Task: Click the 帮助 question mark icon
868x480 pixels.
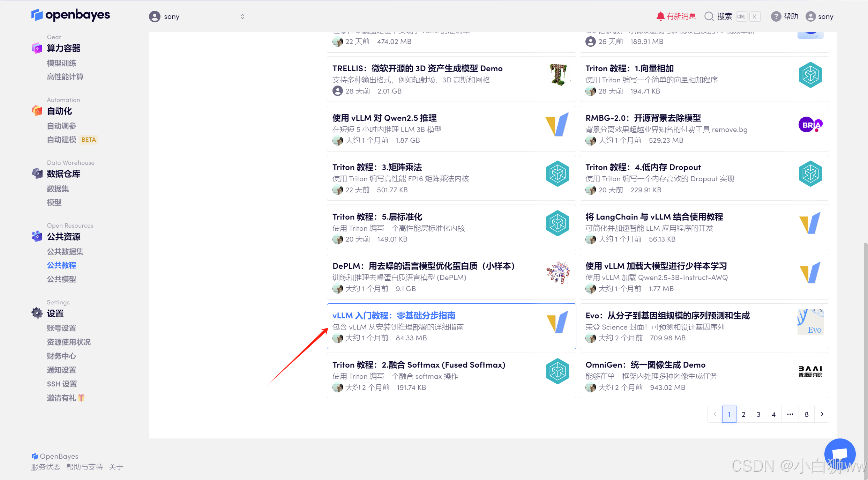Action: (776, 16)
